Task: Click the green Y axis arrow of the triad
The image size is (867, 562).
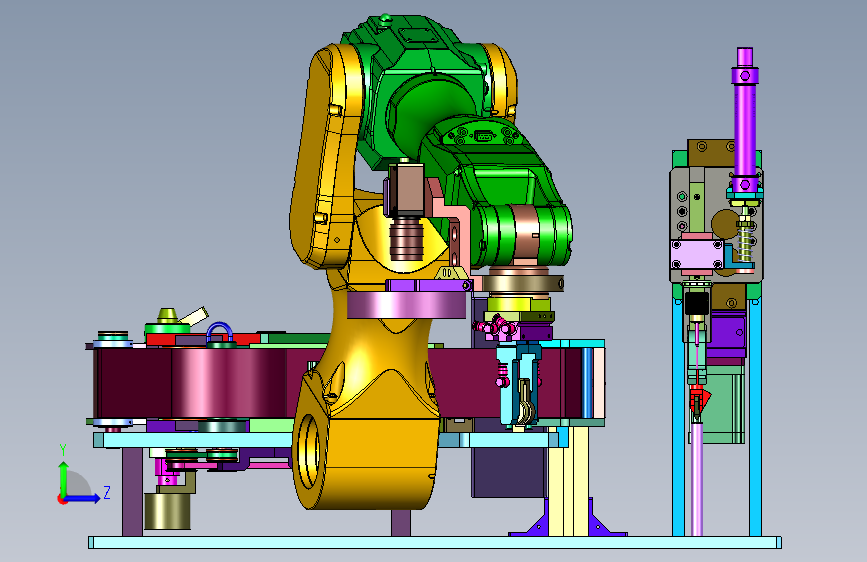Action: pos(64,477)
